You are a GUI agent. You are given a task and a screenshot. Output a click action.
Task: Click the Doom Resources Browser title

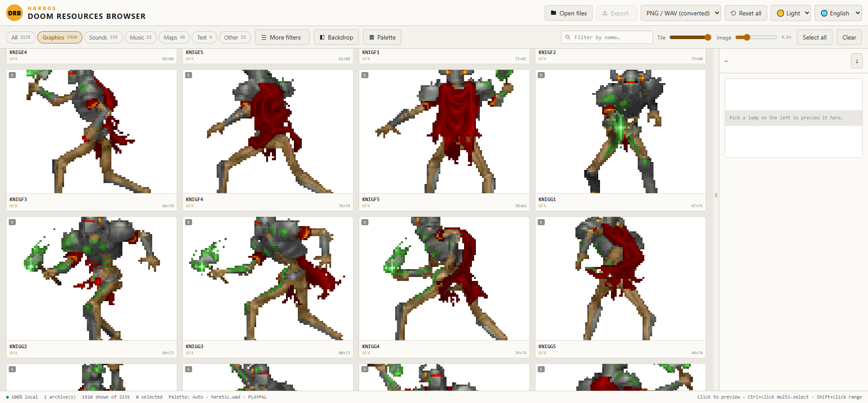pos(86,16)
